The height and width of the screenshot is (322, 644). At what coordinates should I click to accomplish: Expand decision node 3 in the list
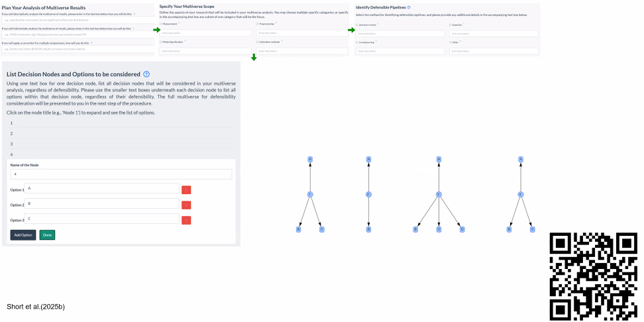point(11,144)
